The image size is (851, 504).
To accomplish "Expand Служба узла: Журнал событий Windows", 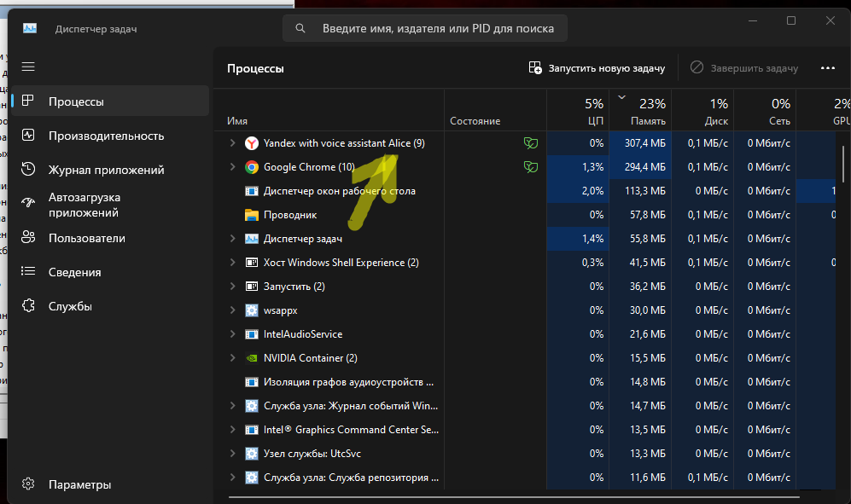I will pos(232,406).
